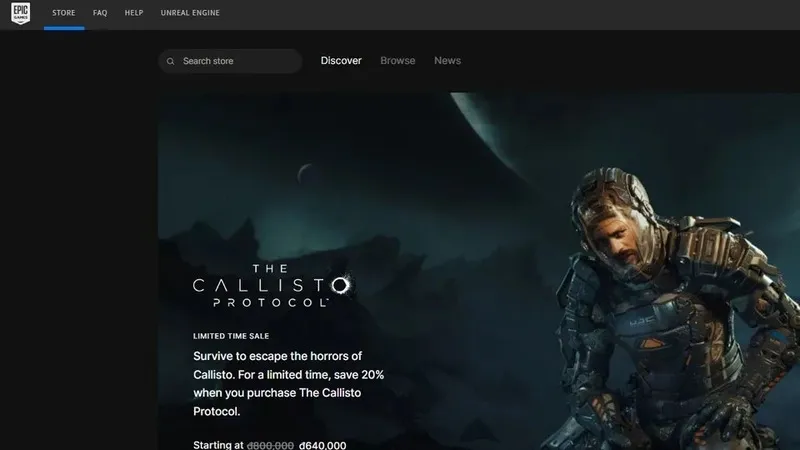The image size is (800, 450).
Task: Click The Callisto Protocol title logo
Action: click(272, 285)
